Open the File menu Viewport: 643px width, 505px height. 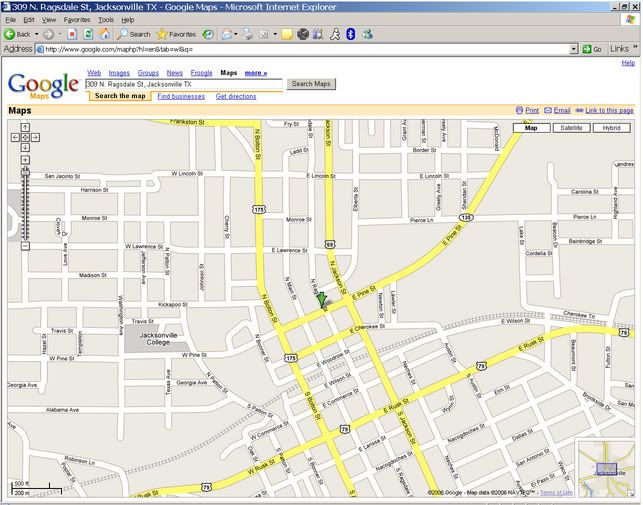click(x=10, y=20)
